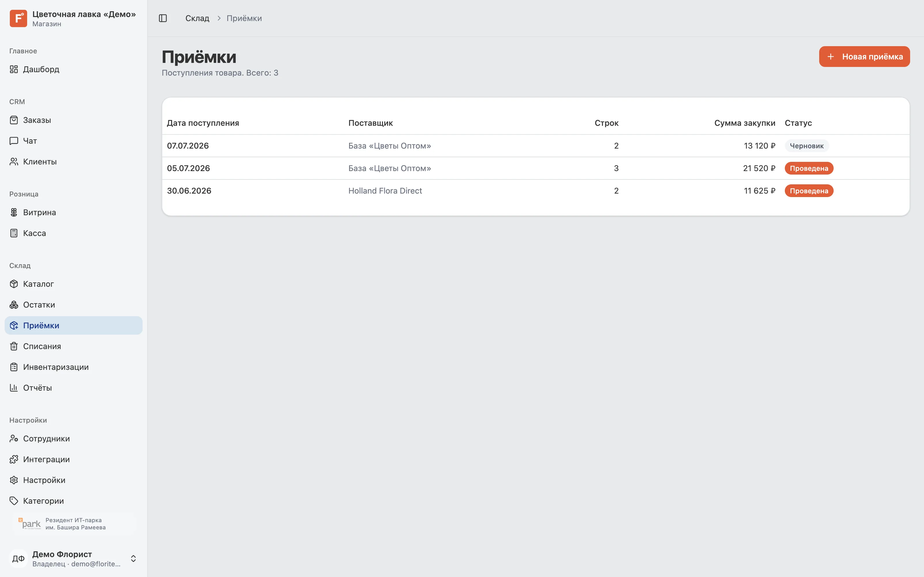Click the Интеграции puzzle icon
The width and height of the screenshot is (924, 577).
pyautogui.click(x=14, y=459)
